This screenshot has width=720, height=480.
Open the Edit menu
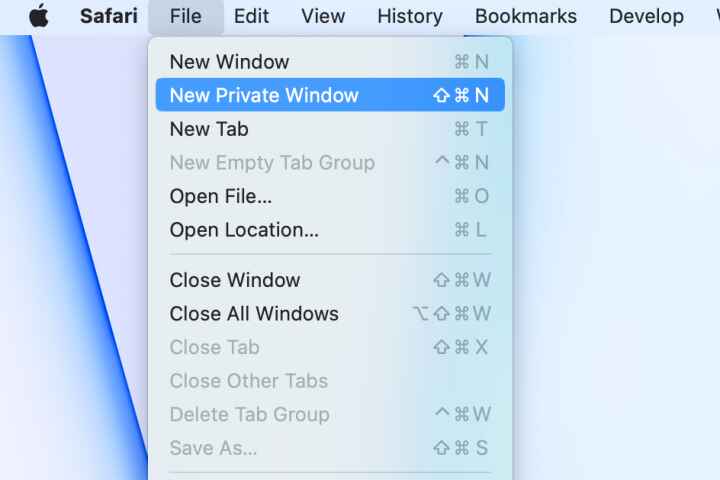[251, 16]
